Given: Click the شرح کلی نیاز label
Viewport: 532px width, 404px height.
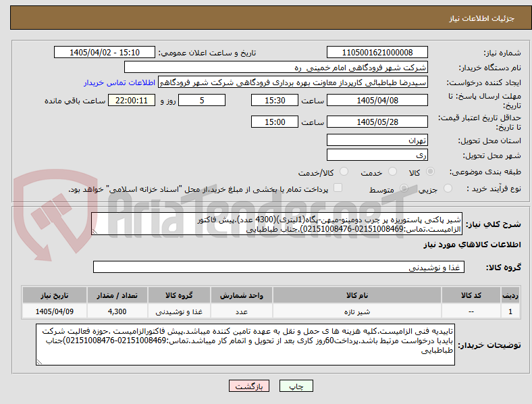Looking at the screenshot, I should tap(493, 224).
